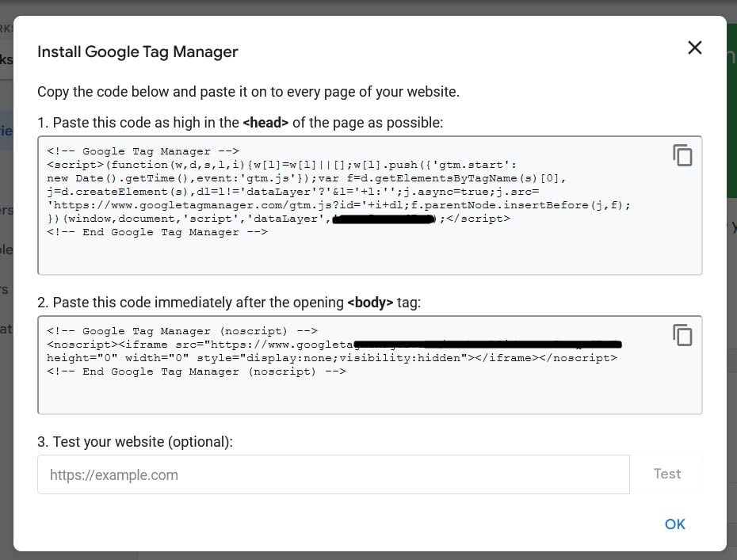Click the 'Install Google Tag Manager' heading
This screenshot has width=737, height=560.
point(138,51)
